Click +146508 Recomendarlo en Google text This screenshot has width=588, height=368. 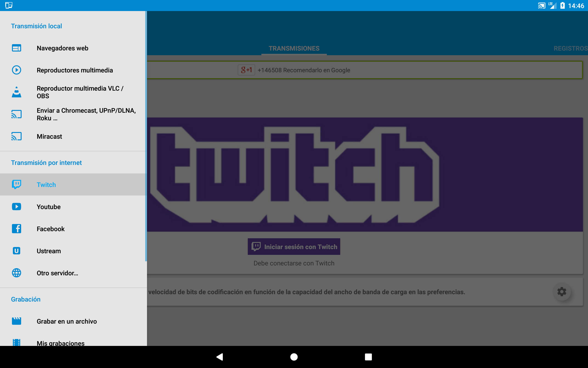[304, 70]
